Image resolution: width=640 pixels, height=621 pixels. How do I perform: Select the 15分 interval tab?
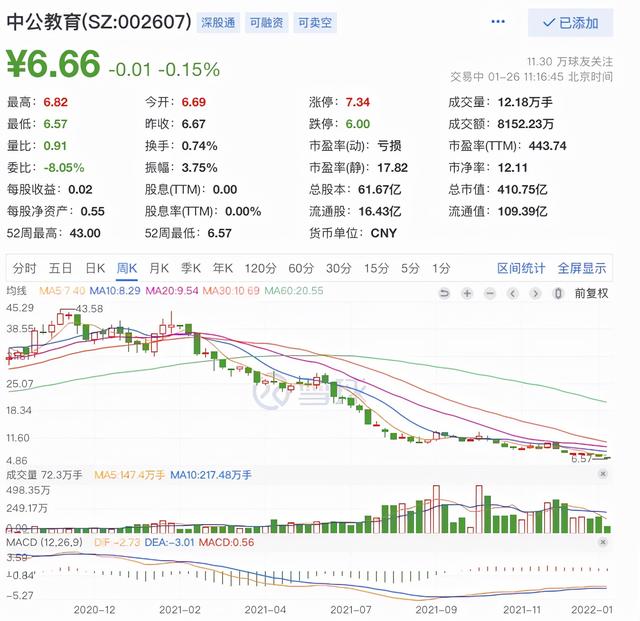[376, 268]
